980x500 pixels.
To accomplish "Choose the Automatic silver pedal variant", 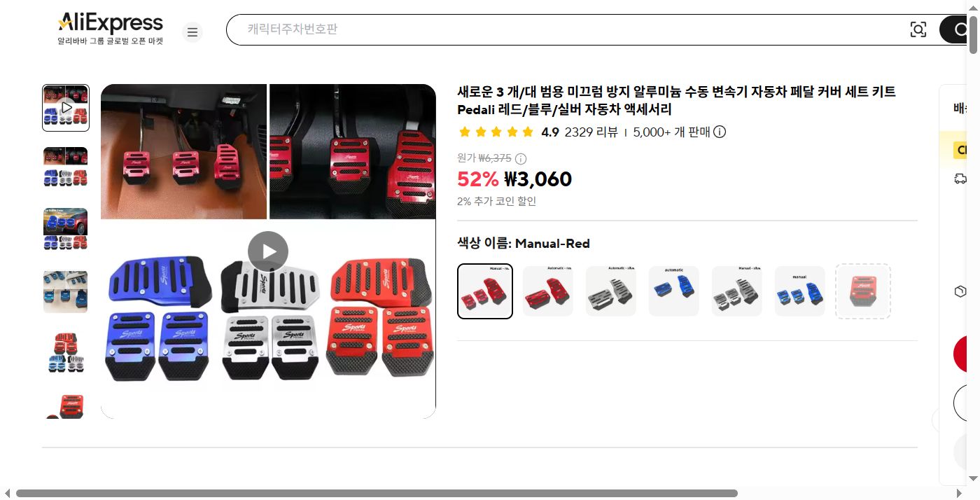I will 611,291.
